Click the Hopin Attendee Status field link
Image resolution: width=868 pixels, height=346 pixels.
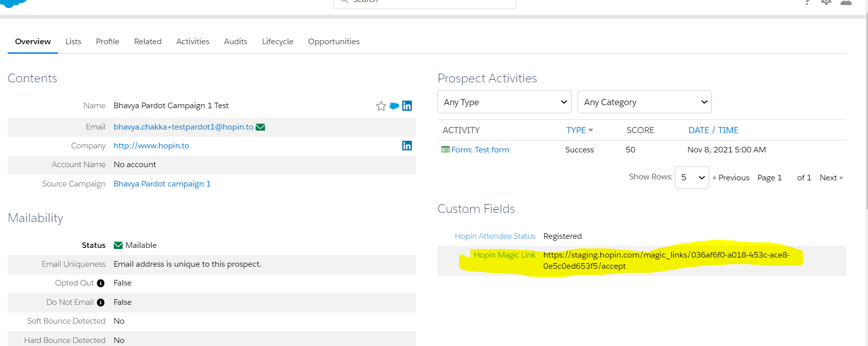point(495,236)
